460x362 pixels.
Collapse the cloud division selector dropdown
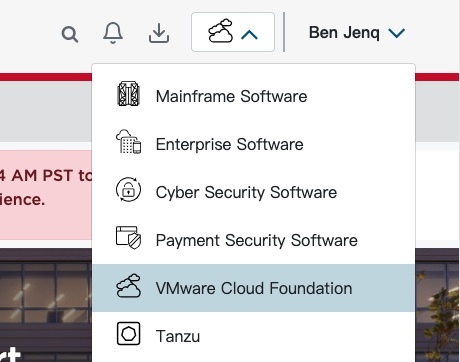click(233, 32)
